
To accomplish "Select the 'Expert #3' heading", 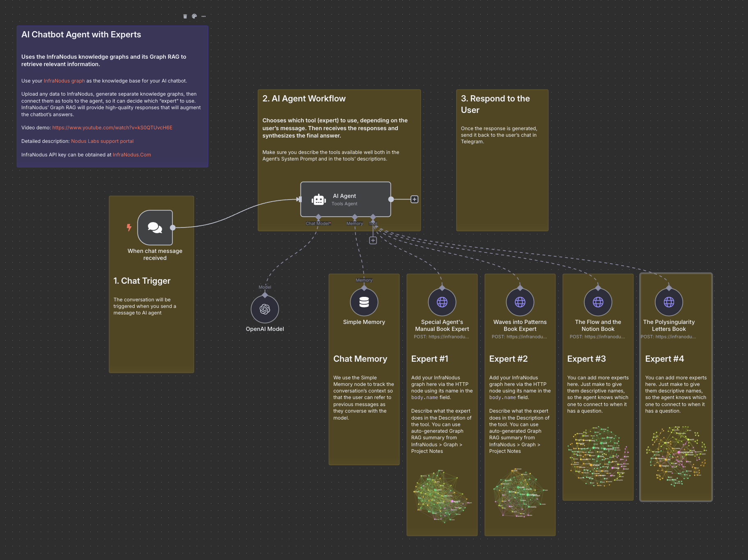I will click(586, 359).
